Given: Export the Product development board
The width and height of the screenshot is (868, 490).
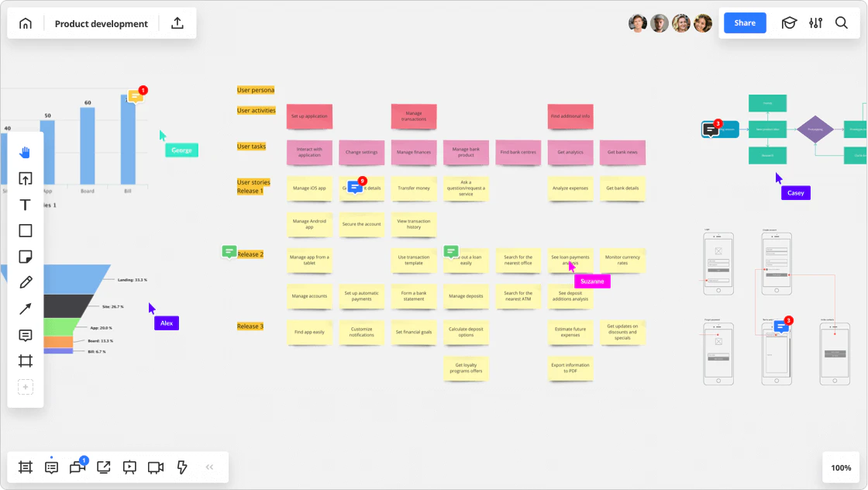Looking at the screenshot, I should pyautogui.click(x=177, y=23).
